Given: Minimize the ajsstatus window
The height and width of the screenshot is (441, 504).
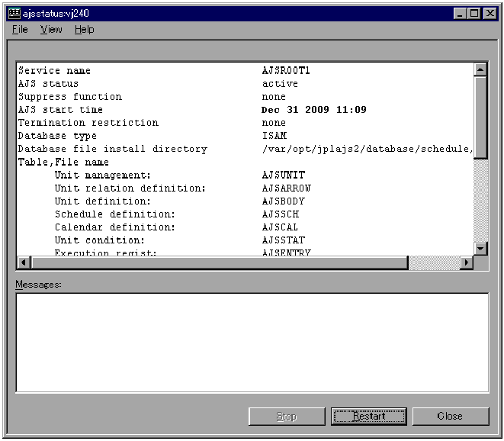Looking at the screenshot, I should (x=461, y=13).
